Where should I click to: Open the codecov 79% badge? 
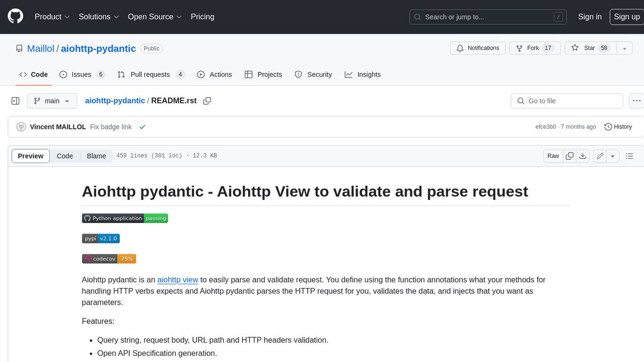[109, 259]
